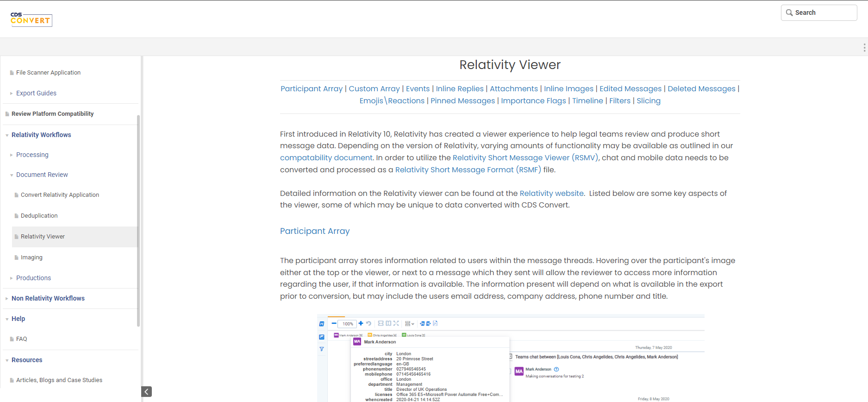
Task: Collapse the Relativity Workflows section
Action: tap(7, 135)
